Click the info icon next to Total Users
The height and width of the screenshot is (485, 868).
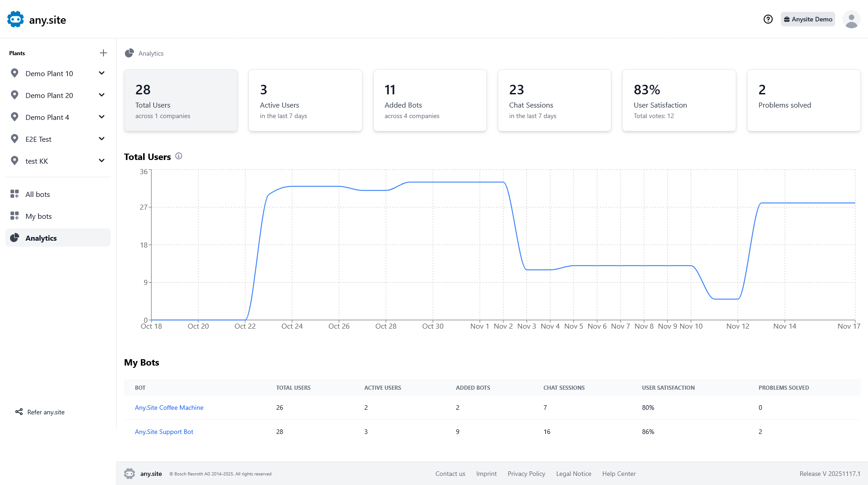click(179, 156)
